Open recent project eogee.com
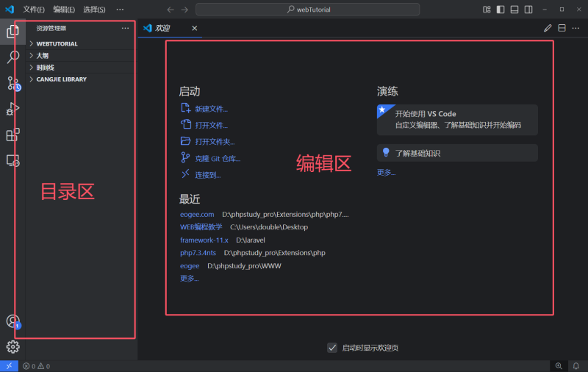This screenshot has height=372, width=588. (197, 214)
